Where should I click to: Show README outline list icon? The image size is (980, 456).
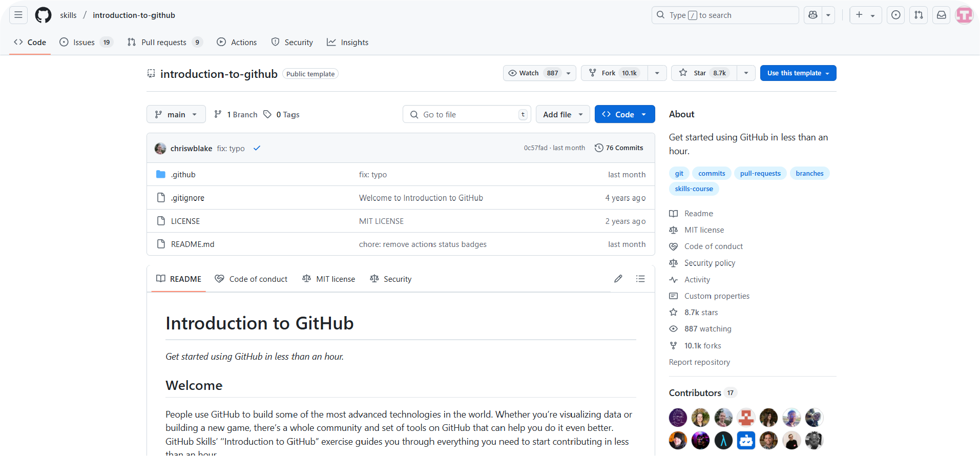640,279
